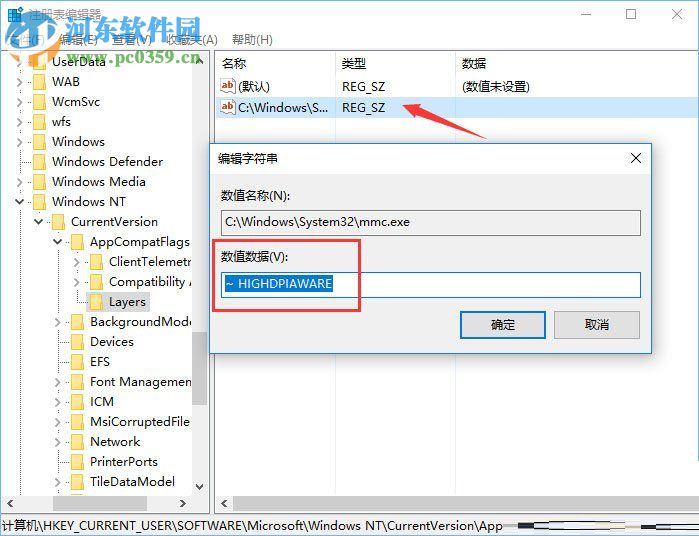This screenshot has width=699, height=536.
Task: Expand the Compatibility Assistant node
Action: 76,282
